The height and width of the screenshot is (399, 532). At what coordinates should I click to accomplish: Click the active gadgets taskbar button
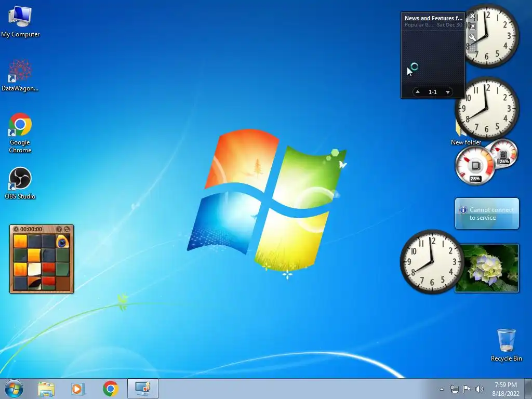pyautogui.click(x=143, y=389)
